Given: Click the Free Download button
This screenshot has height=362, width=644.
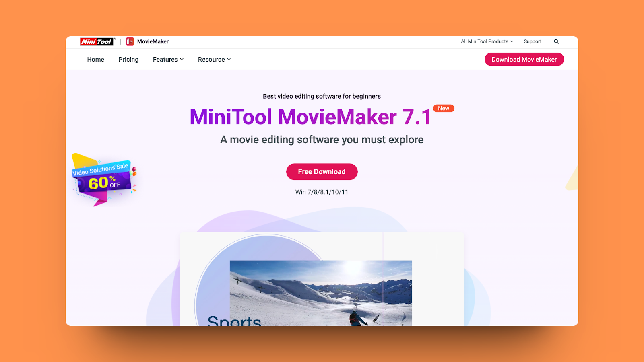Looking at the screenshot, I should 322,171.
